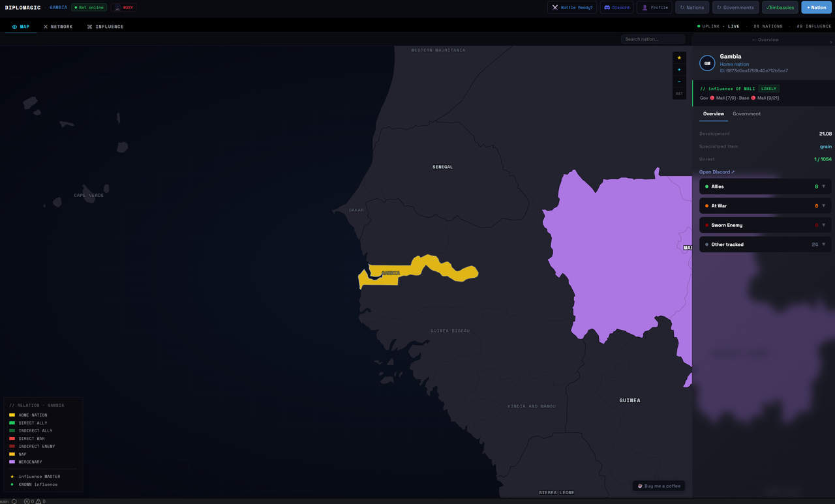Viewport: 835px width, 504px height.
Task: Click the Cape Verde label on map
Action: (89, 196)
